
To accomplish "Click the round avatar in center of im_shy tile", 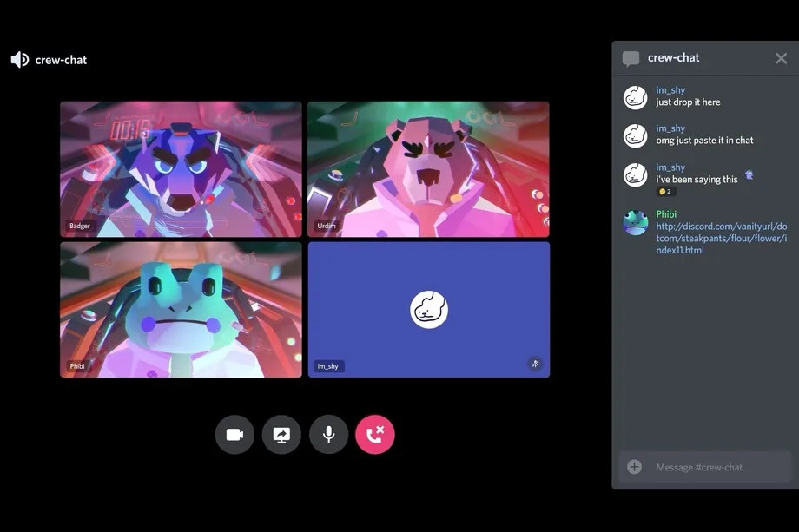I will 429,310.
